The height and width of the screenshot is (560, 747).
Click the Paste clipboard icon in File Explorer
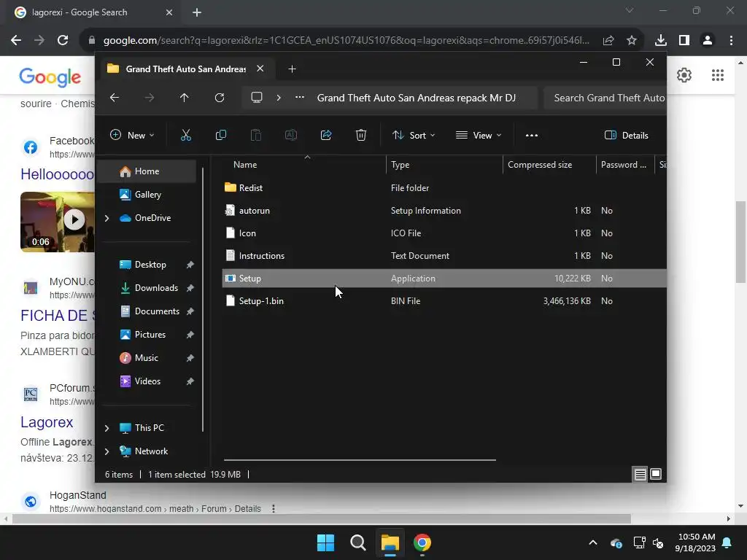(x=256, y=135)
